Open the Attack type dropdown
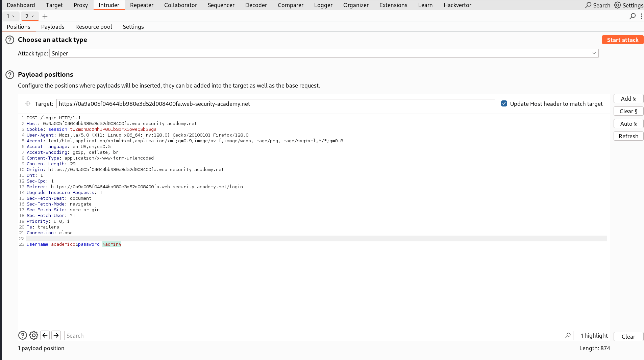 pos(594,53)
